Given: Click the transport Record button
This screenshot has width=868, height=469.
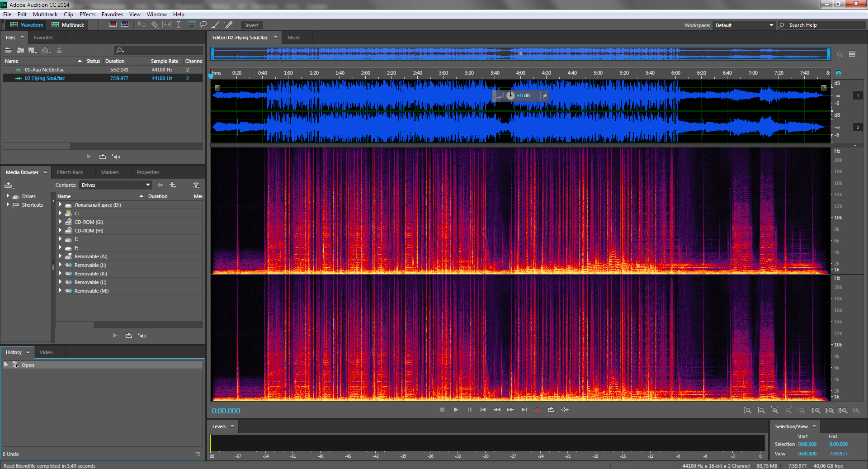Looking at the screenshot, I should click(x=538, y=410).
